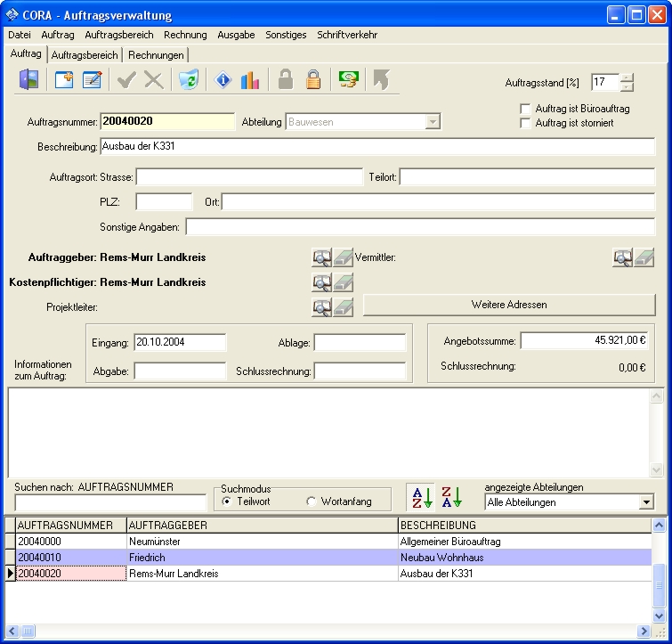Click the exit door icon in toolbar

pos(29,80)
